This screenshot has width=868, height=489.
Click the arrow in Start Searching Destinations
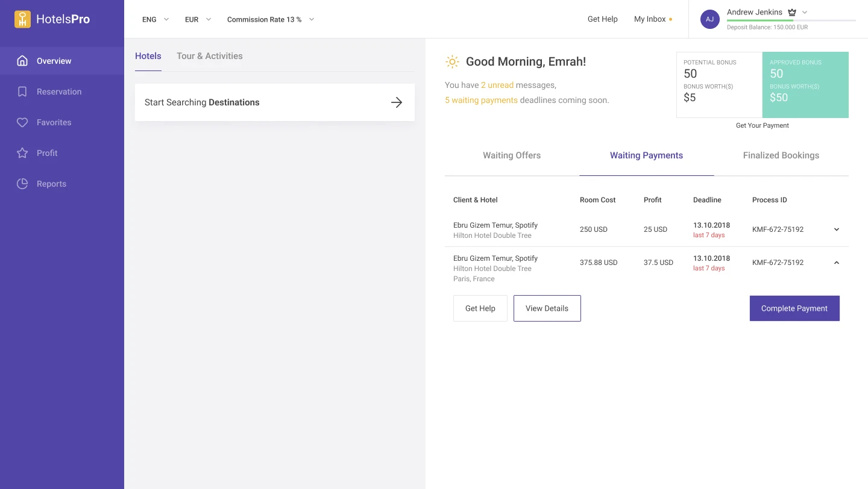tap(397, 102)
